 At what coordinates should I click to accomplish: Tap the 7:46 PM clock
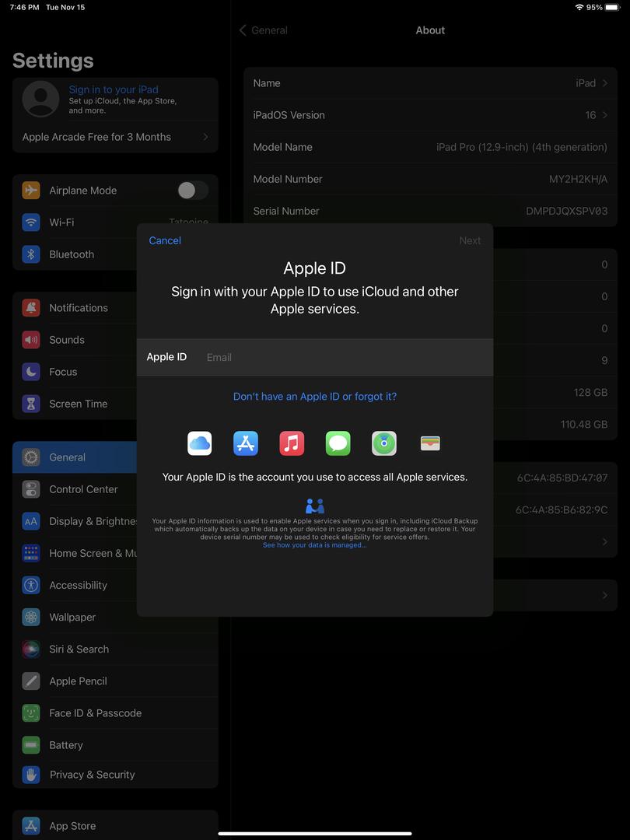tap(25, 8)
